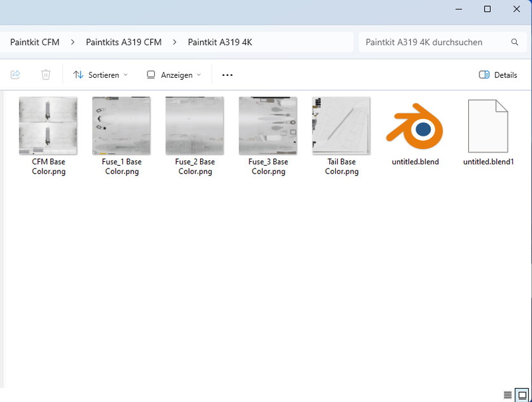Close the File Explorer window
Screen dimensions: 532x402
click(517, 9)
